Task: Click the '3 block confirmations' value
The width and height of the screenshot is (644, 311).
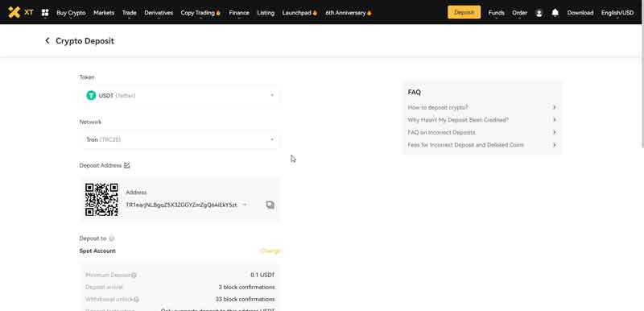Action: click(x=246, y=287)
